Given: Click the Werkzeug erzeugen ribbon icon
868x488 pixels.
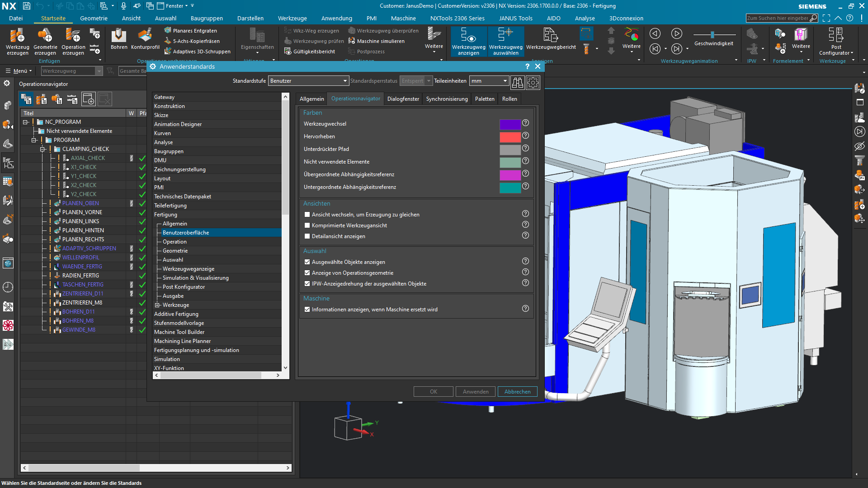Looking at the screenshot, I should pyautogui.click(x=18, y=41).
